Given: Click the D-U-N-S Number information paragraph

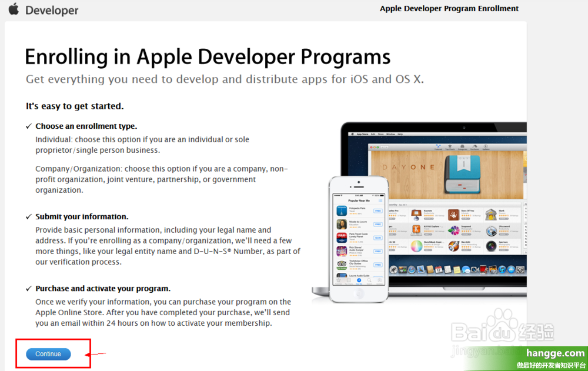Looking at the screenshot, I should [x=168, y=246].
